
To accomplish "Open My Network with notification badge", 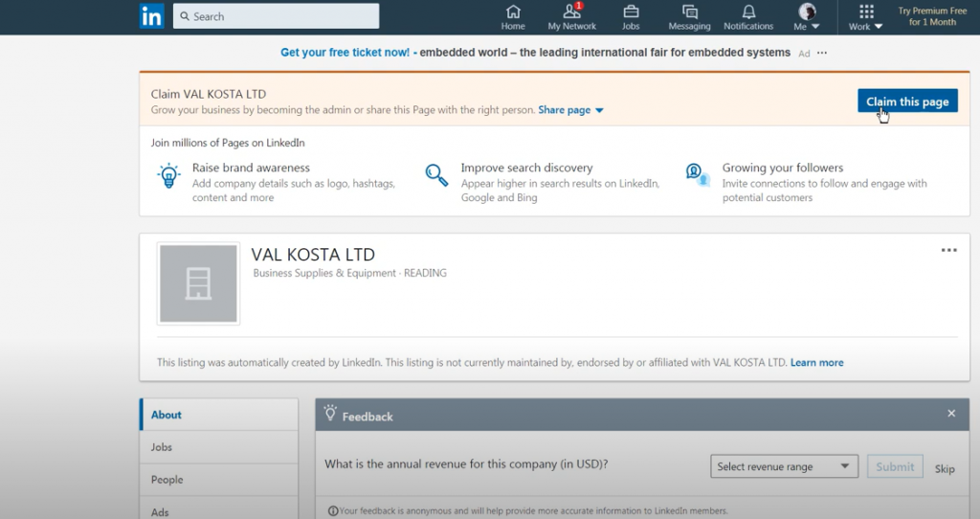I will click(572, 17).
